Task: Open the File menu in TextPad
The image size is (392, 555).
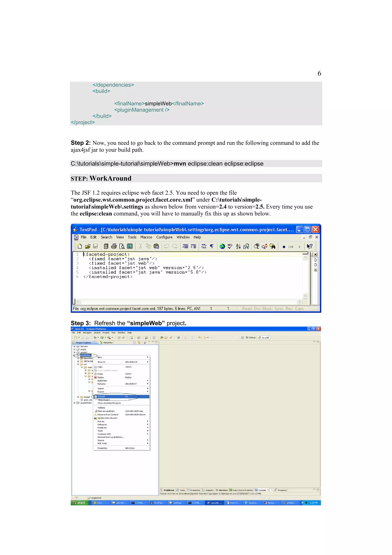Action: pos(84,237)
